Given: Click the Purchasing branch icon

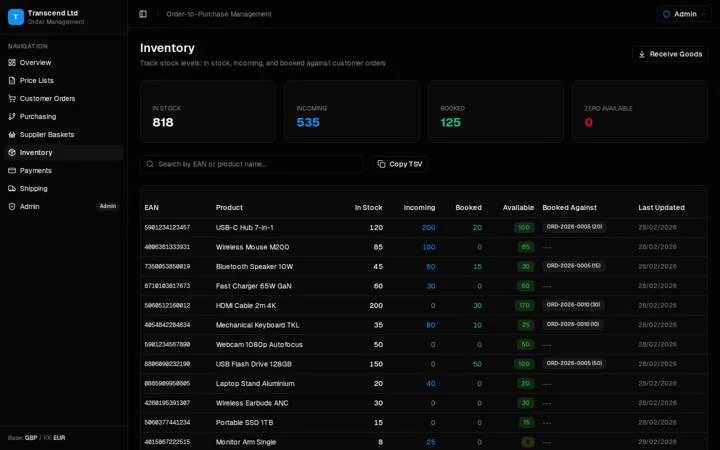Looking at the screenshot, I should tap(12, 116).
